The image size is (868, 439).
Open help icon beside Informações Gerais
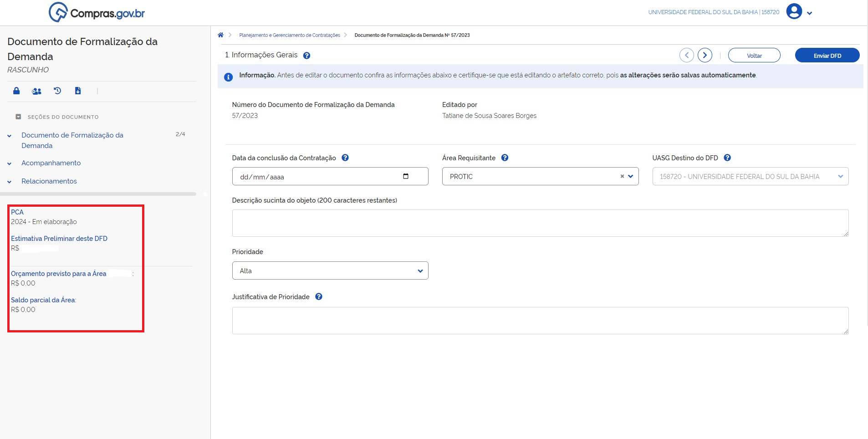pyautogui.click(x=306, y=56)
